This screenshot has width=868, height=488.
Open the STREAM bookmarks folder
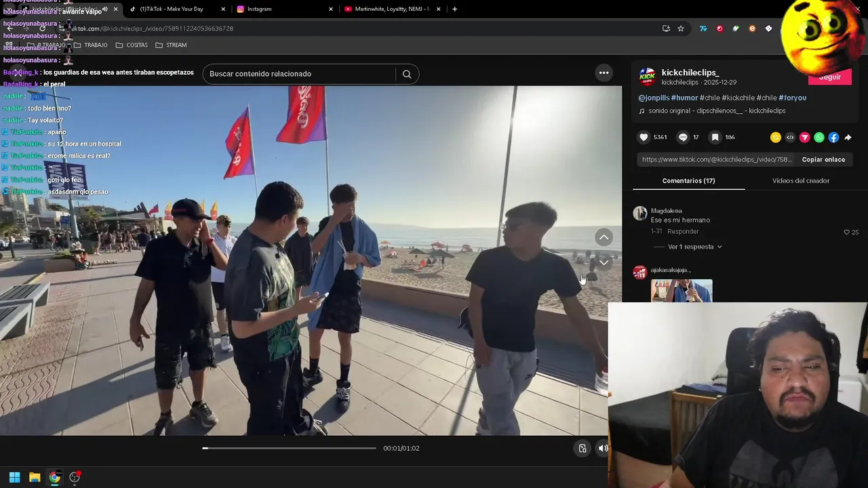click(x=171, y=45)
